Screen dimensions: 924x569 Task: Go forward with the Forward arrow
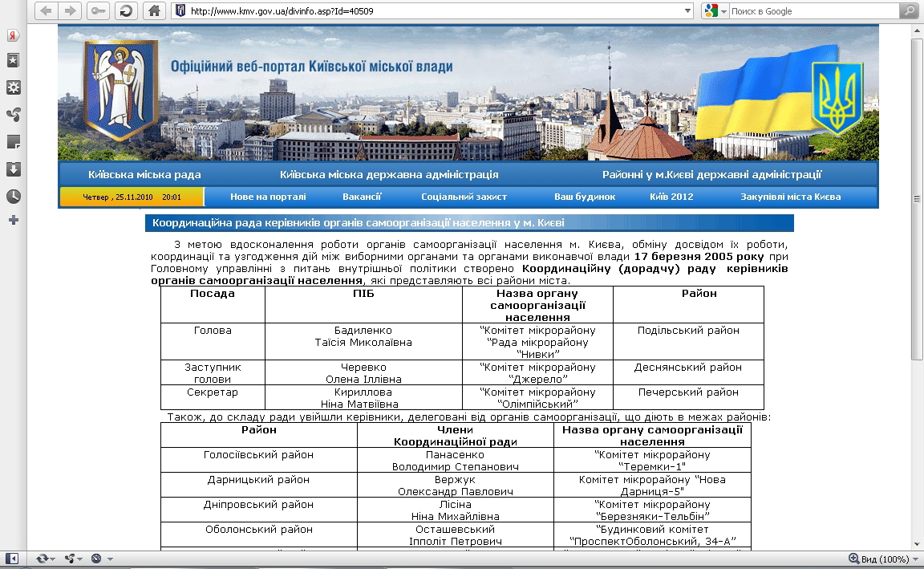pyautogui.click(x=70, y=10)
